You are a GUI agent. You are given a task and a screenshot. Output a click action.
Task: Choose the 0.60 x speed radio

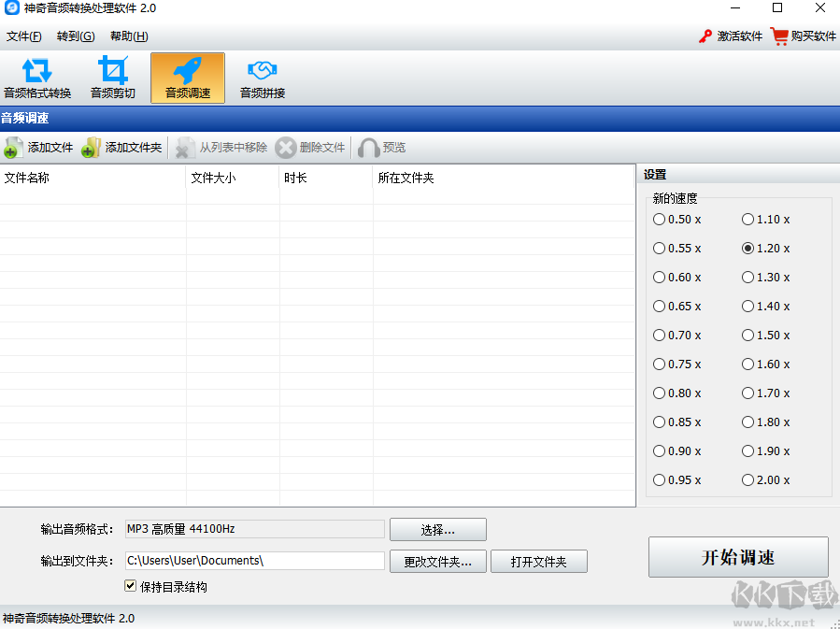click(x=659, y=277)
